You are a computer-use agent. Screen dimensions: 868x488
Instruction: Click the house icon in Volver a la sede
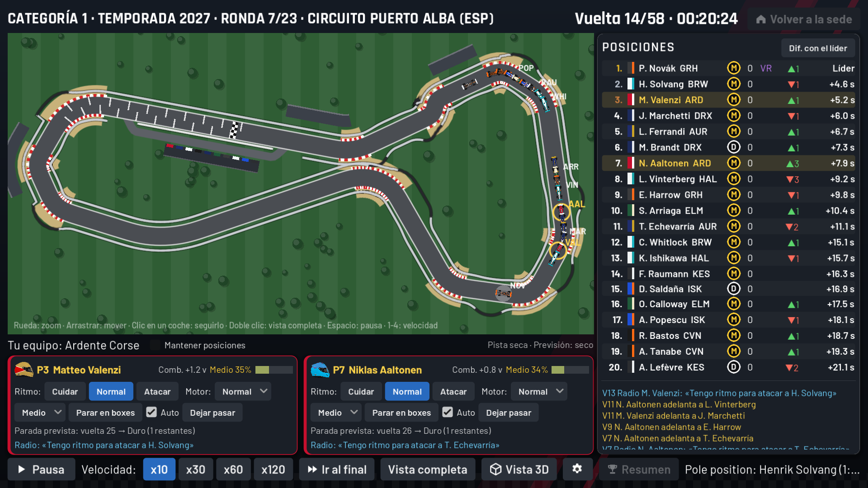[x=761, y=19]
